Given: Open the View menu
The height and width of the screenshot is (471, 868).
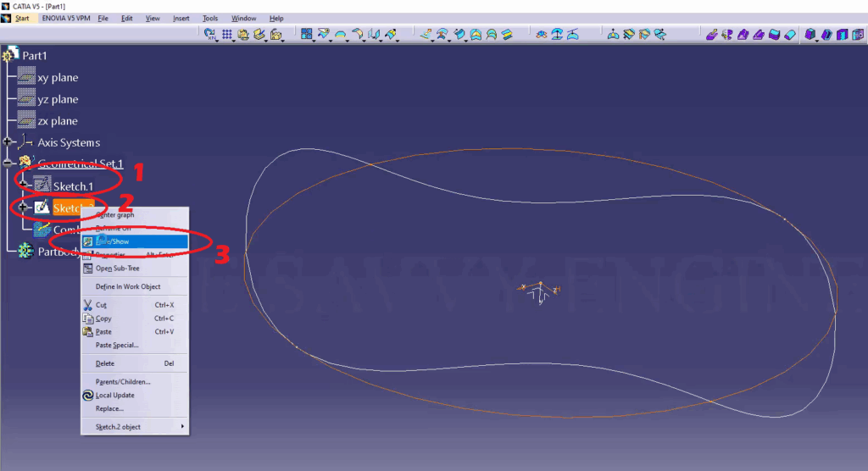Looking at the screenshot, I should [x=153, y=19].
